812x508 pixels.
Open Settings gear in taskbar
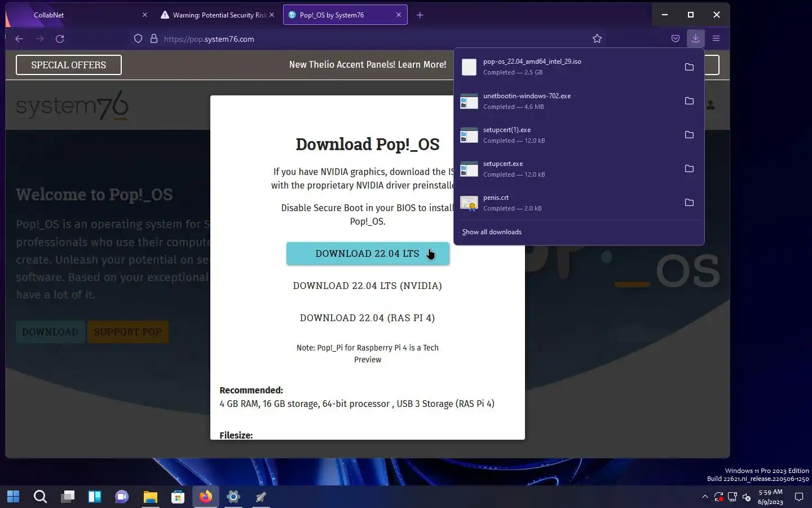[x=233, y=497]
